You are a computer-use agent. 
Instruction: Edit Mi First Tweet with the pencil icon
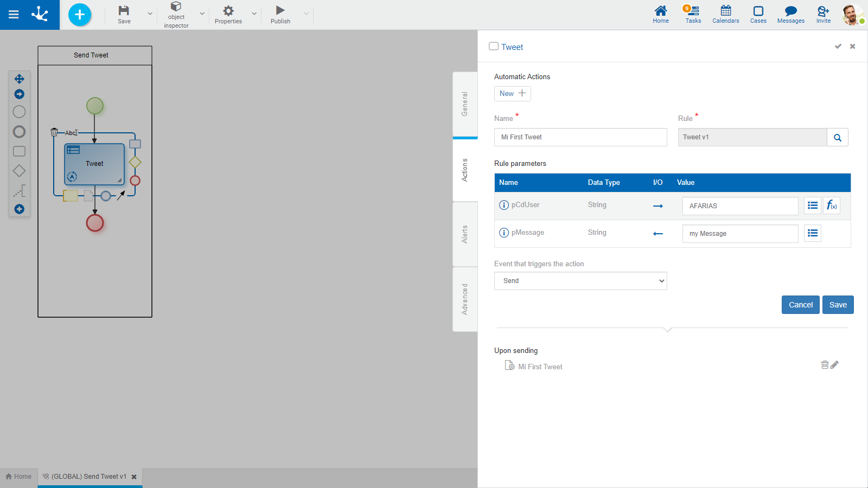[835, 365]
